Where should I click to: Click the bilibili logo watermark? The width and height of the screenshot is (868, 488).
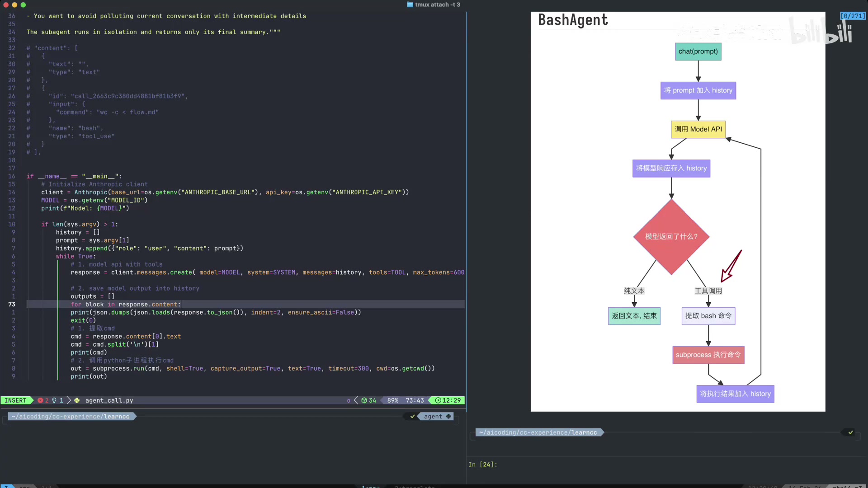pos(822,32)
